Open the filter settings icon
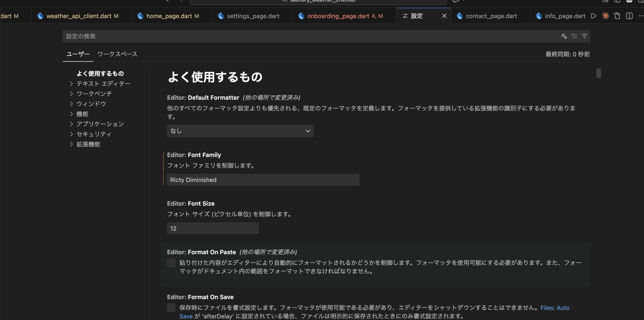 585,36
